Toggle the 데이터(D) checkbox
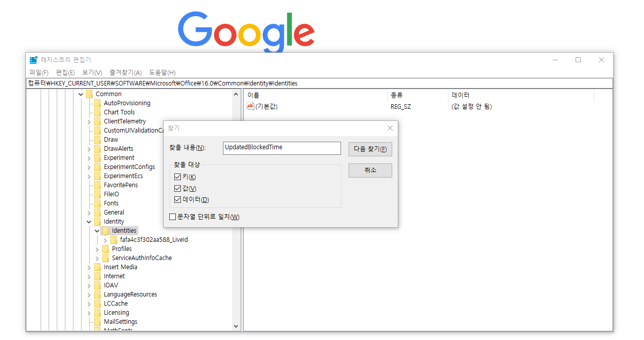Viewport: 644px width, 340px height. coord(177,199)
